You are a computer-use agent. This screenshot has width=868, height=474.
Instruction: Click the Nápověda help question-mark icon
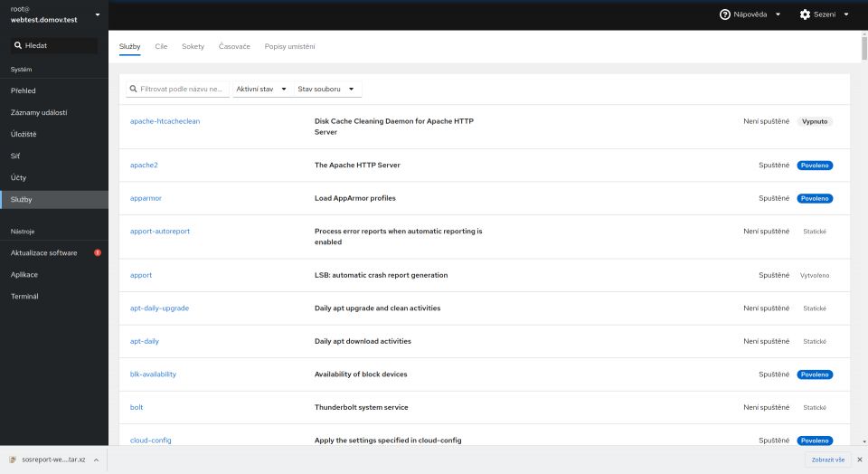(724, 14)
